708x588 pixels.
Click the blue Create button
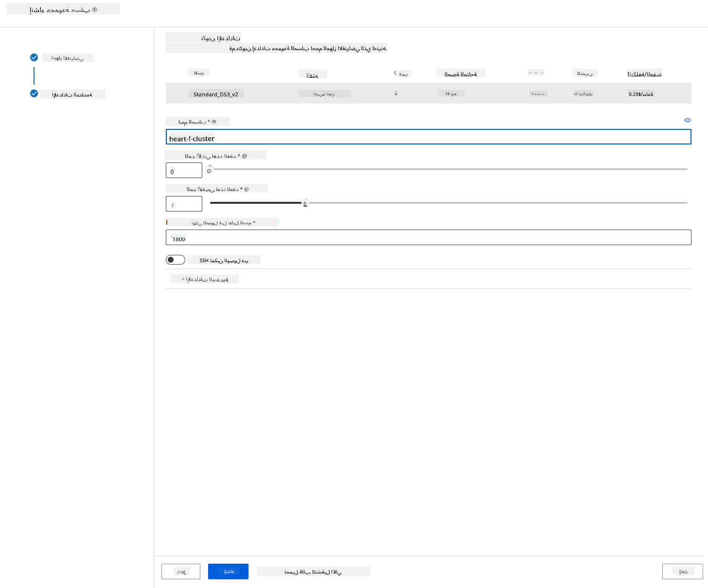228,571
